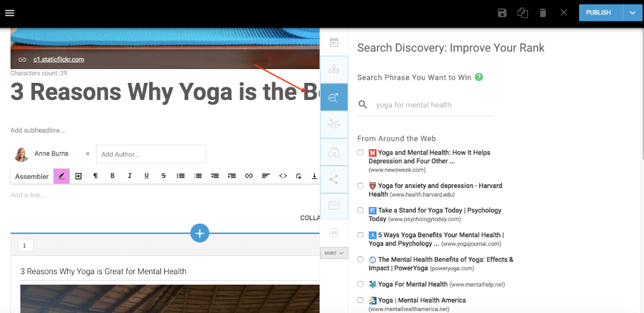Check the Newsweek Yoga and Mental Health result

pos(360,153)
